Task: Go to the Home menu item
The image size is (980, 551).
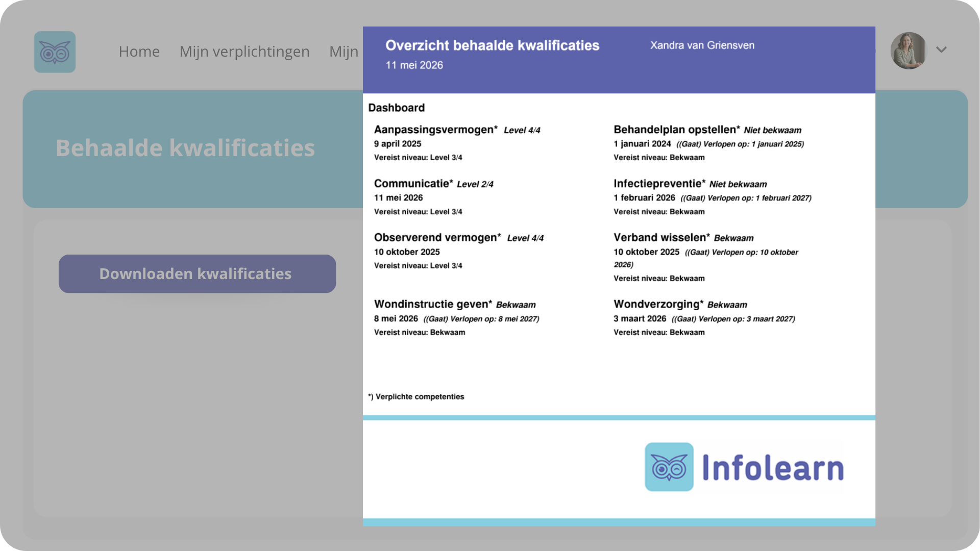Action: pos(139,52)
